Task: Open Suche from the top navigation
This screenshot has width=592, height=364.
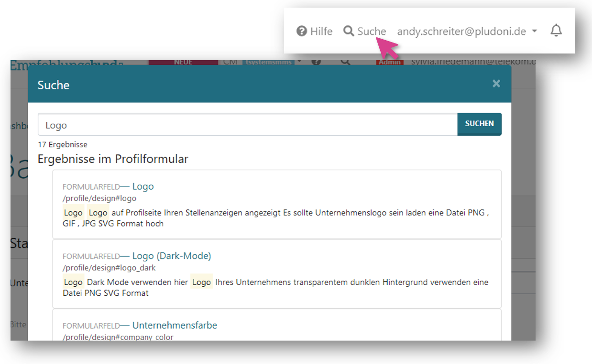Action: click(371, 32)
